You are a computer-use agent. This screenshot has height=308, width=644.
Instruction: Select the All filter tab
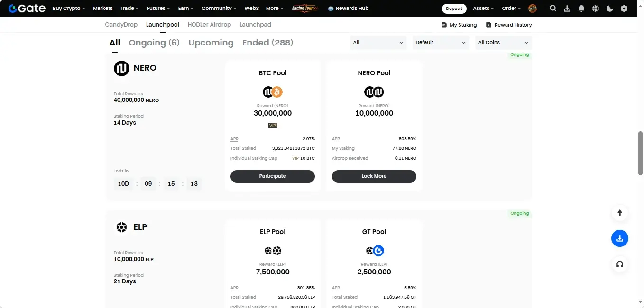(x=115, y=43)
